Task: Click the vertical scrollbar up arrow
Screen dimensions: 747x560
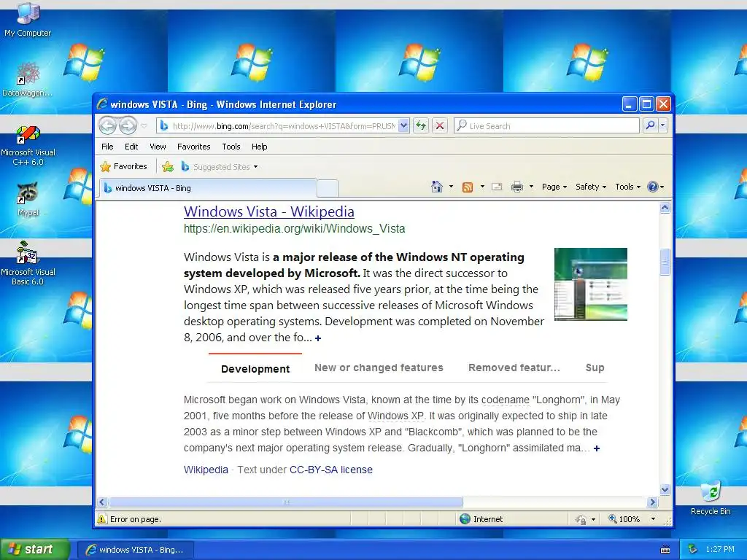Action: click(665, 208)
